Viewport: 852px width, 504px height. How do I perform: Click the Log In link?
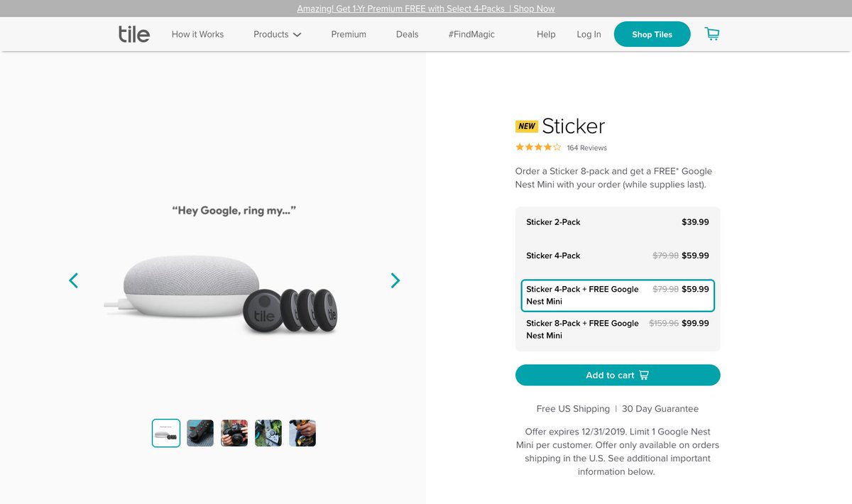[x=589, y=34]
